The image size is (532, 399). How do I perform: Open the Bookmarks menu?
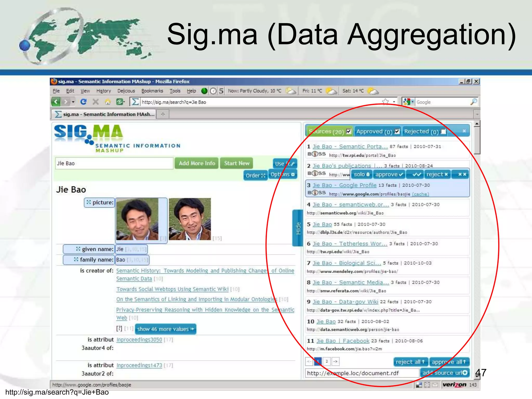(152, 91)
